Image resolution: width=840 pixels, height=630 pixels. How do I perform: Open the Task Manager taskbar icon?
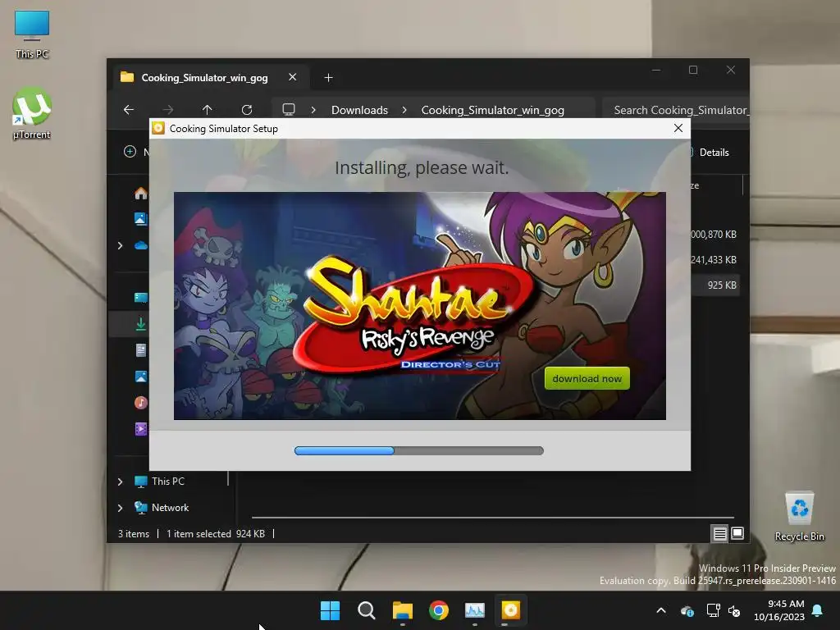(475, 610)
